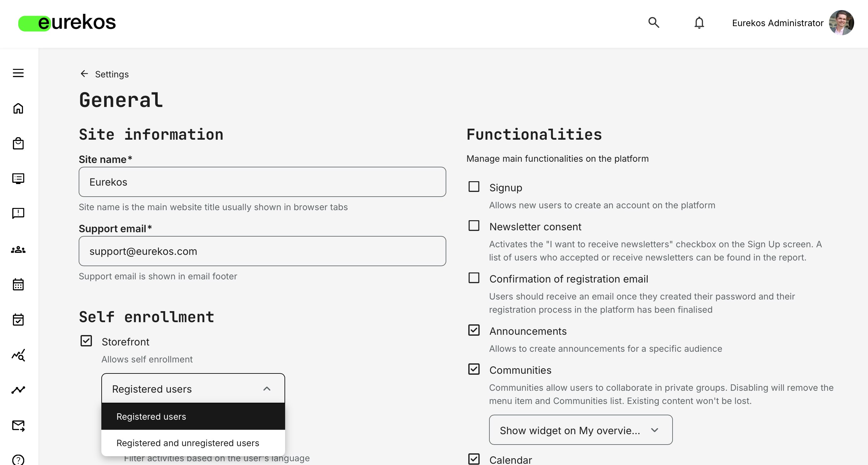Open the Communities users icon in sidebar

point(19,249)
